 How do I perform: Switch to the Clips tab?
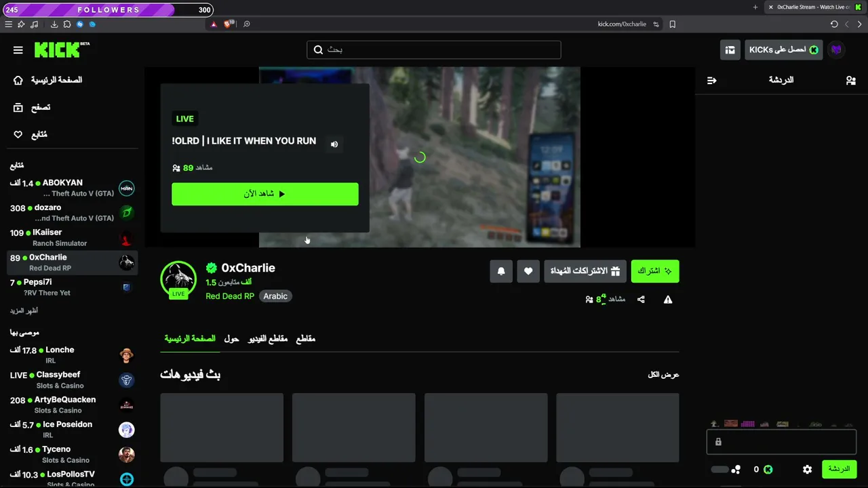click(x=306, y=339)
